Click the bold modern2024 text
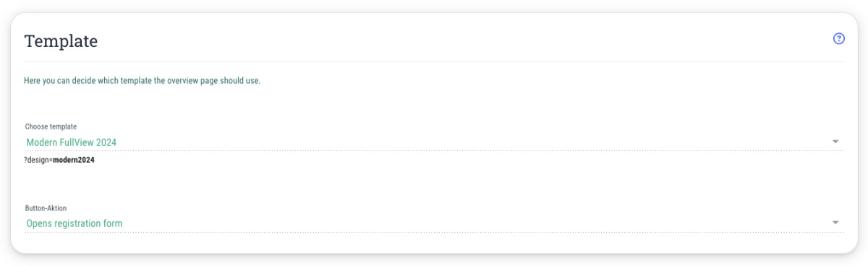Viewport: 868px width, 266px height. pyautogui.click(x=74, y=160)
